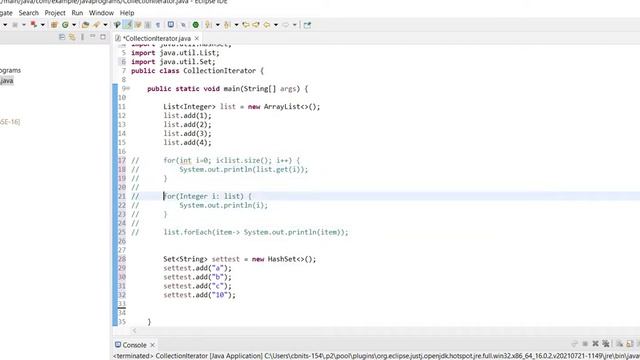
Task: Click on the list.add(4); line
Action: (x=187, y=142)
